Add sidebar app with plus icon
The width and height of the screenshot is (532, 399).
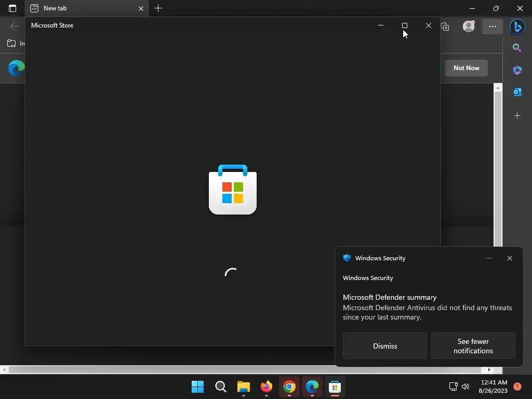[x=517, y=116]
